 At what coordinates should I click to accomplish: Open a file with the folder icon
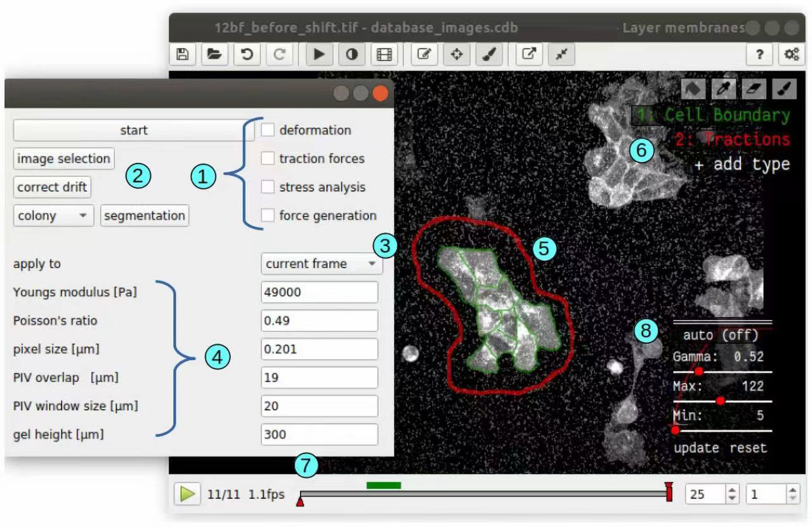(215, 55)
